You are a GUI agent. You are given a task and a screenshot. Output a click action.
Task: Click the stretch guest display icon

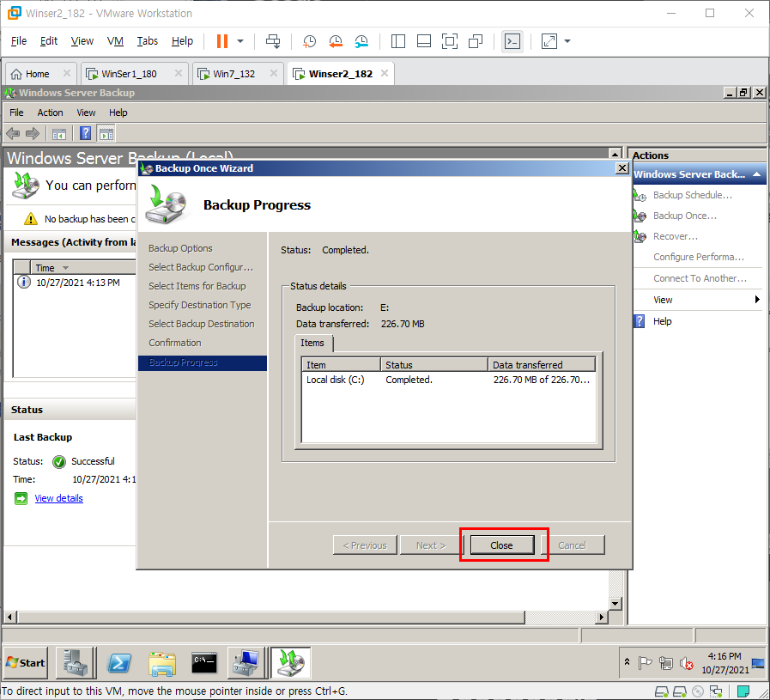[549, 41]
